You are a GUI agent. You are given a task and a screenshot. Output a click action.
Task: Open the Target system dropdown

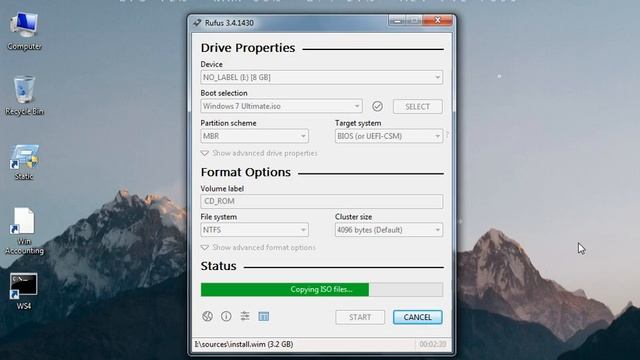389,136
